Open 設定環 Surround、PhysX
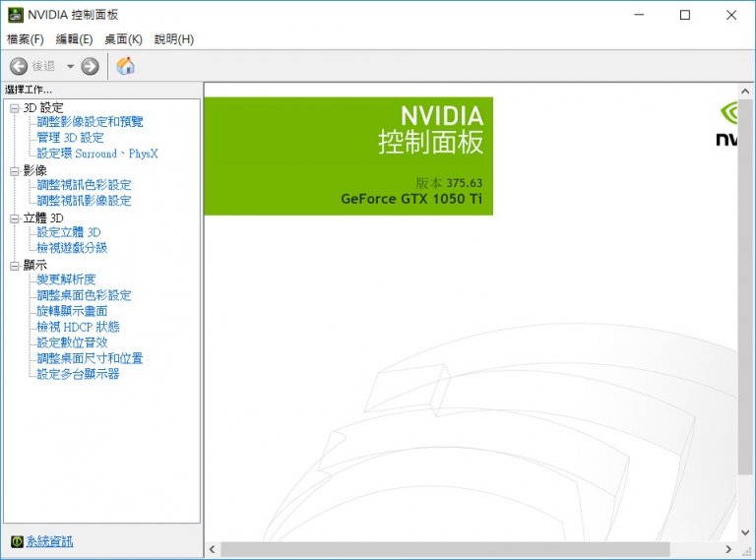Image resolution: width=756 pixels, height=560 pixels. 97,154
